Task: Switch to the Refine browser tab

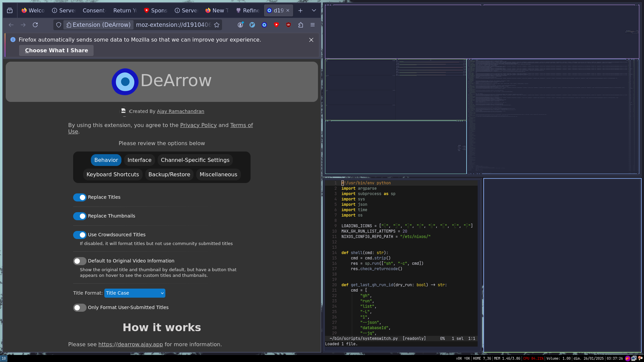Action: [248, 10]
